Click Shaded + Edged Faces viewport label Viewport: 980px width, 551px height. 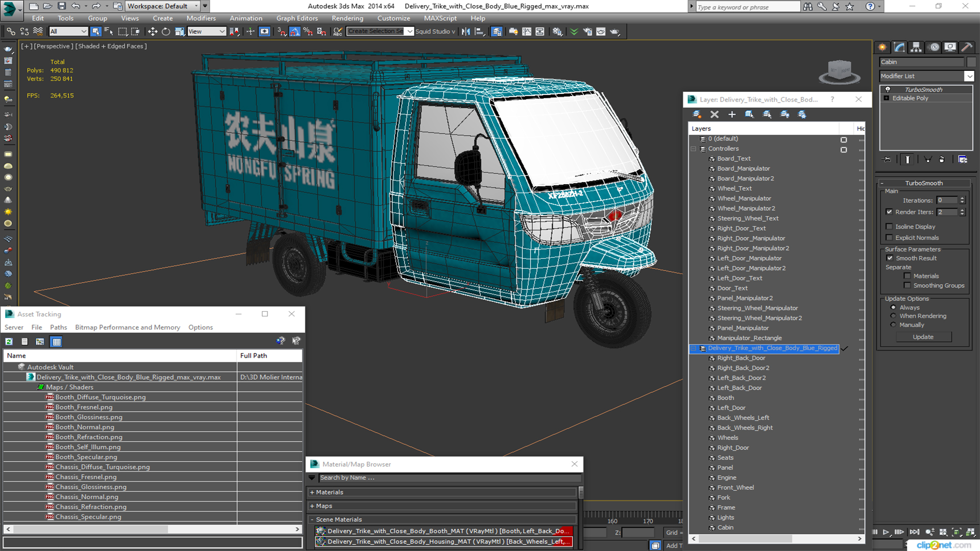111,46
